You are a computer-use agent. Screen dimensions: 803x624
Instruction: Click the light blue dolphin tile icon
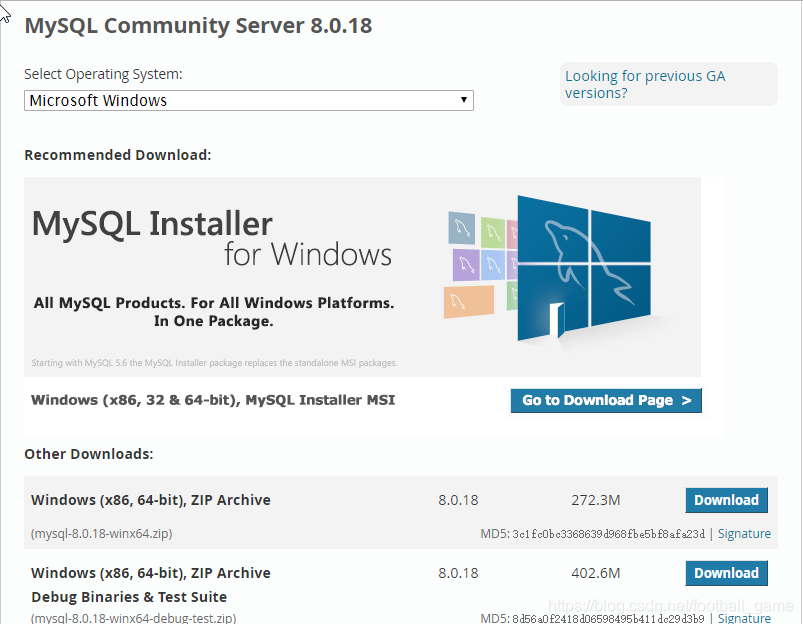tap(493, 265)
